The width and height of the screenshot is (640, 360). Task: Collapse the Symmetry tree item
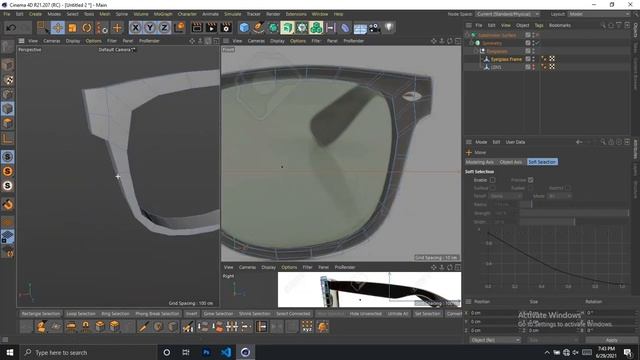tap(472, 43)
